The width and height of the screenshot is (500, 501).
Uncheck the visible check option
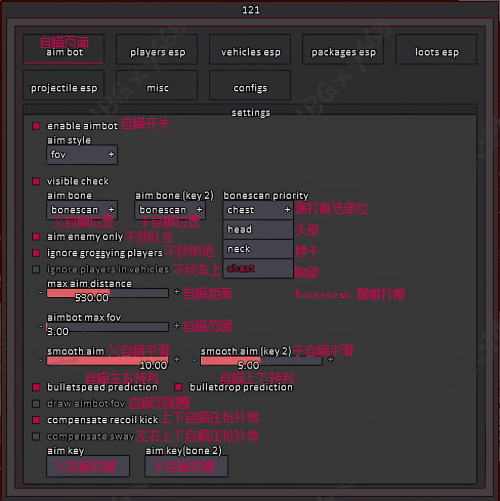click(x=36, y=181)
